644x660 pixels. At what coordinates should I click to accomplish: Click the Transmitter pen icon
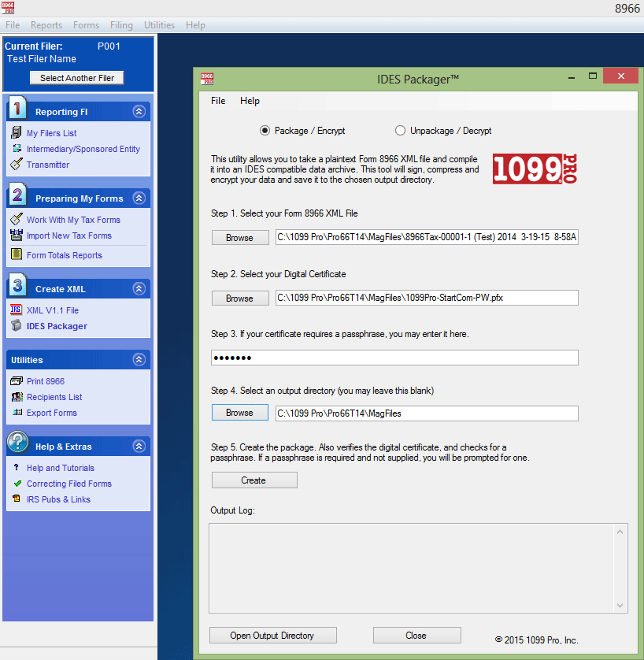[x=16, y=164]
